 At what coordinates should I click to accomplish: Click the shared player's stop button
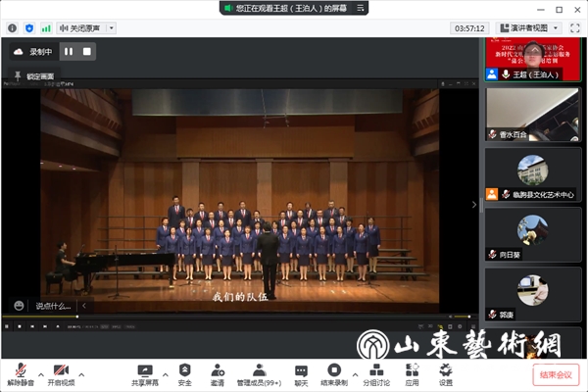[x=20, y=326]
